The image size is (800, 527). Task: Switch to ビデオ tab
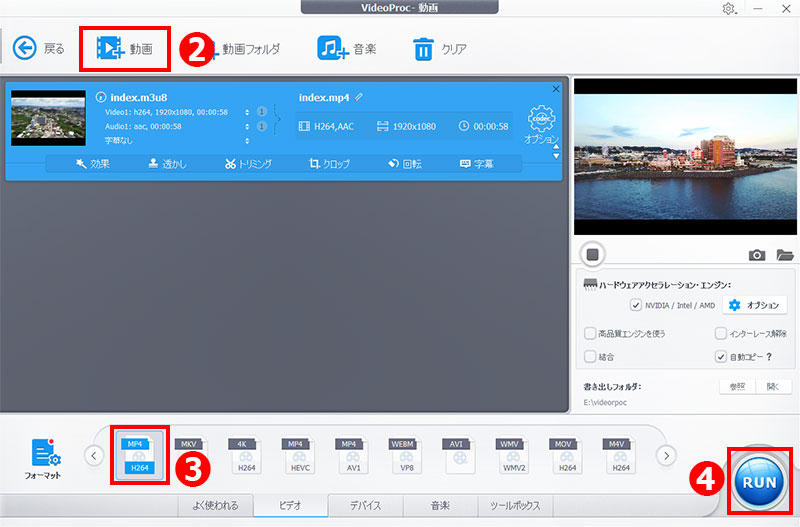pyautogui.click(x=290, y=506)
